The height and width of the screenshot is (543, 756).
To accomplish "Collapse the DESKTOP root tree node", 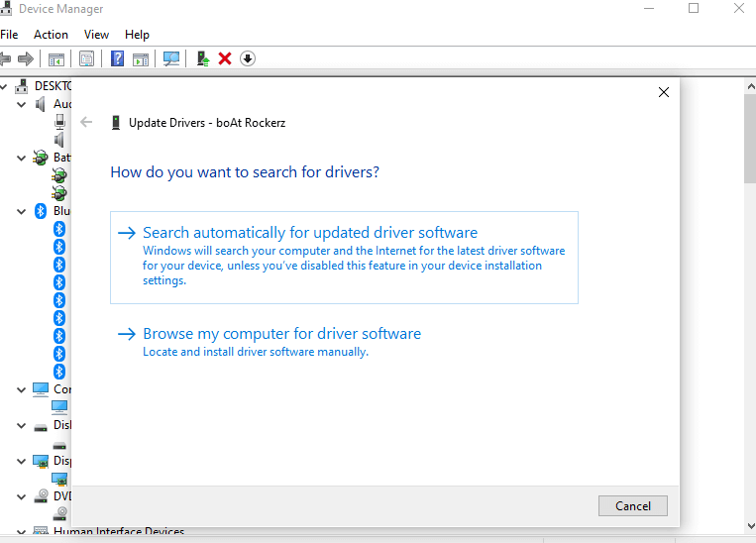I will click(x=4, y=87).
